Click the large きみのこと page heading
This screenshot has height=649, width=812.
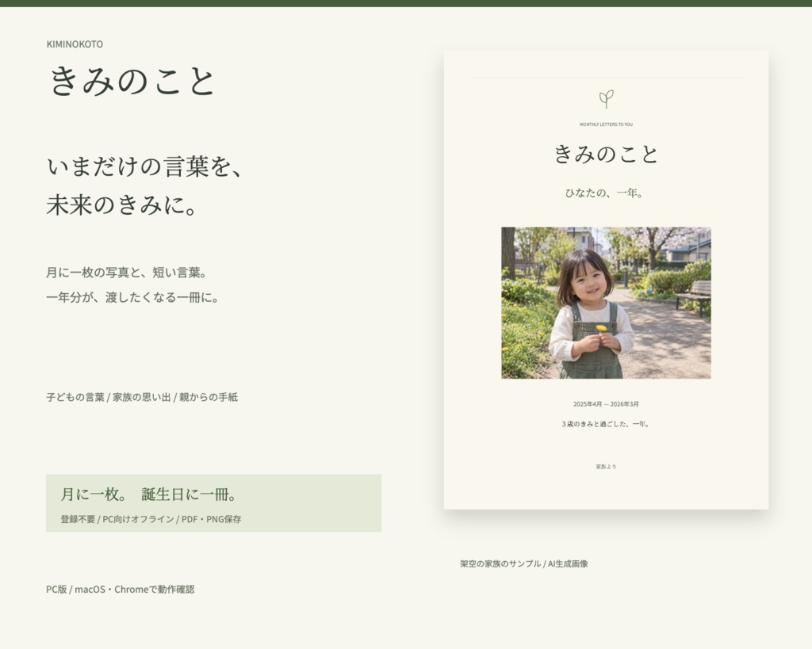coord(132,81)
